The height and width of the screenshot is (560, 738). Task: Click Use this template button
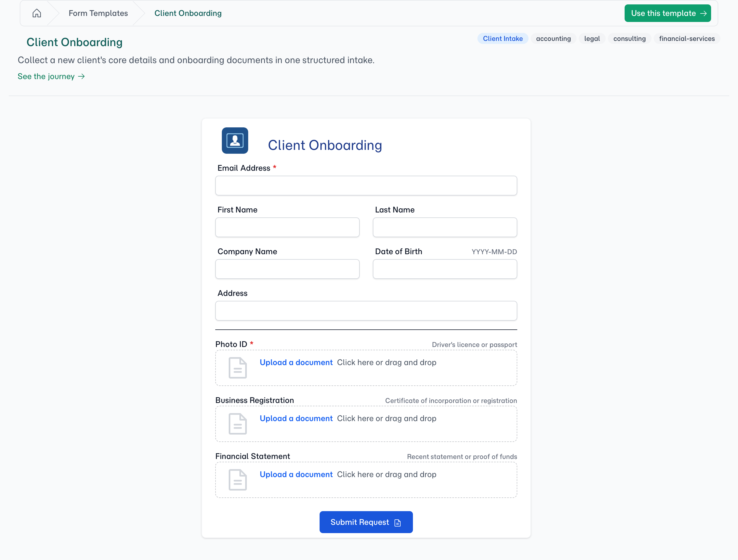(668, 13)
